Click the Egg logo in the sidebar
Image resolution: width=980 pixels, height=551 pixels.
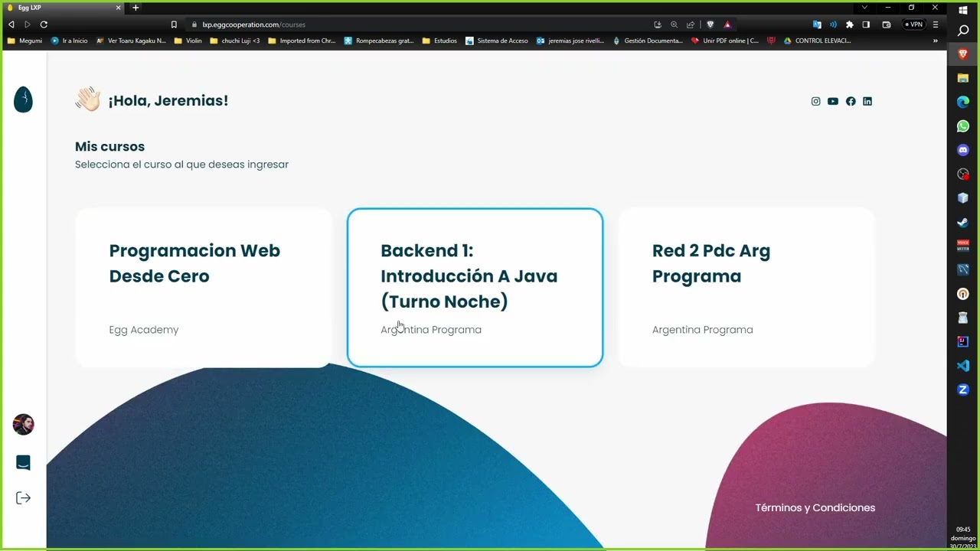coord(23,99)
